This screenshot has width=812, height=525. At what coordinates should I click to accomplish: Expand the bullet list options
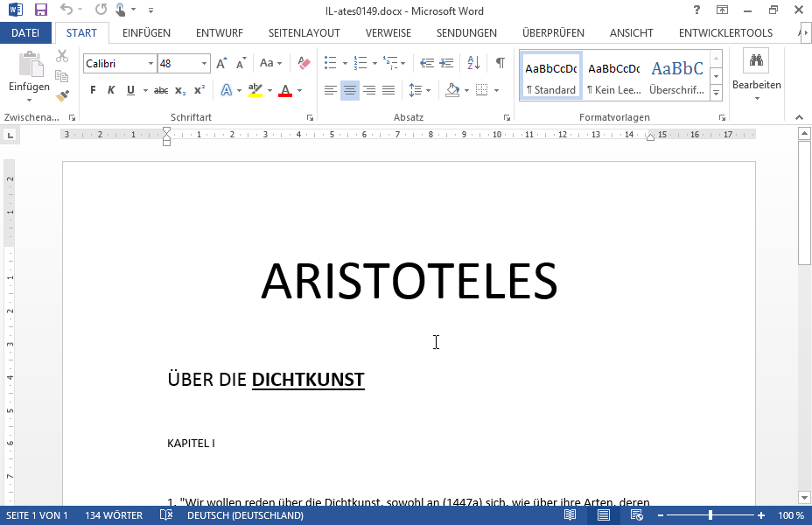pyautogui.click(x=345, y=64)
